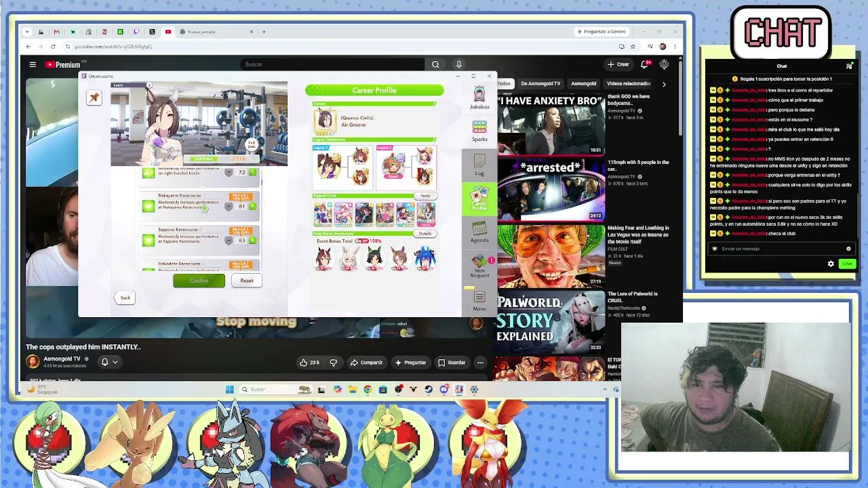Open the 'I HAVE ANXIETY BRO' video thumbnail
This screenshot has width=868, height=488.
click(551, 125)
